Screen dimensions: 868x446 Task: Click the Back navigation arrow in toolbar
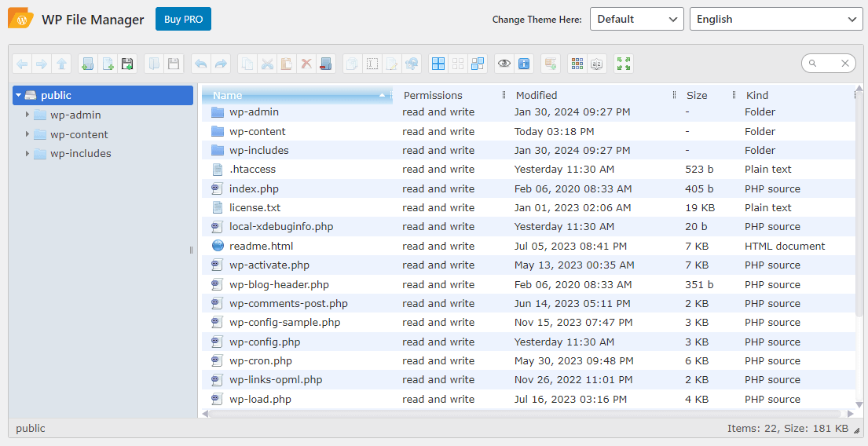[22, 64]
